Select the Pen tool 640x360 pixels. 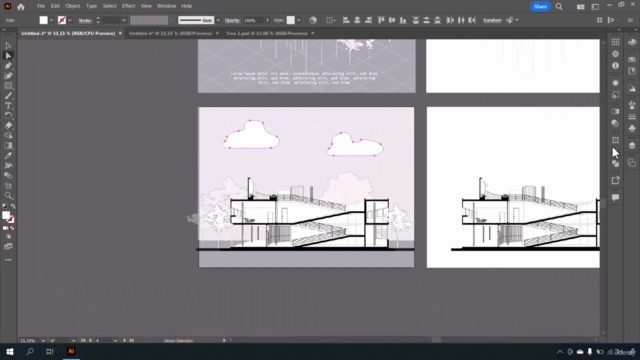[x=8, y=66]
